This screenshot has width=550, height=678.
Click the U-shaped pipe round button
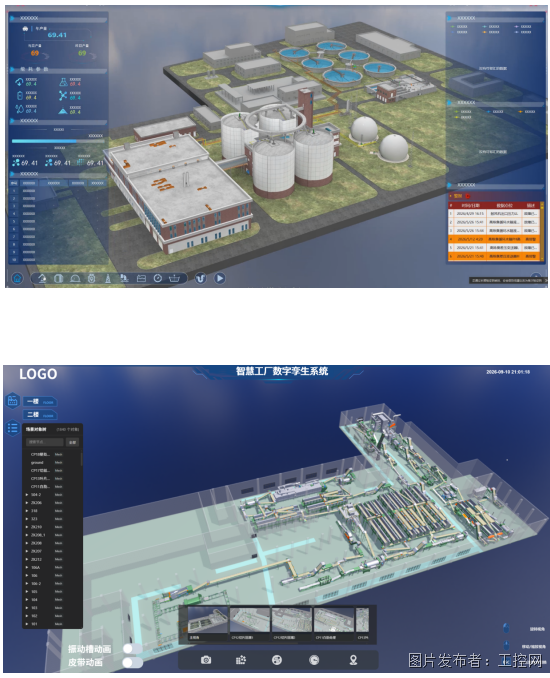[x=200, y=278]
